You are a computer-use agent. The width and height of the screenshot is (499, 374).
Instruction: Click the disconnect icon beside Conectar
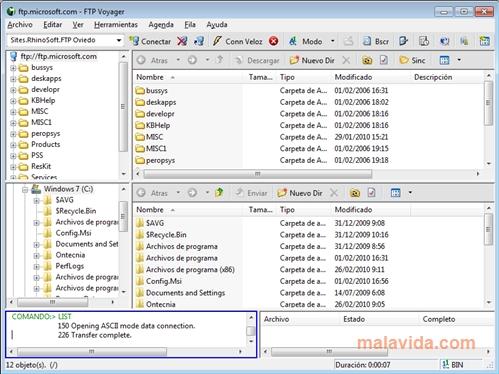[182, 41]
